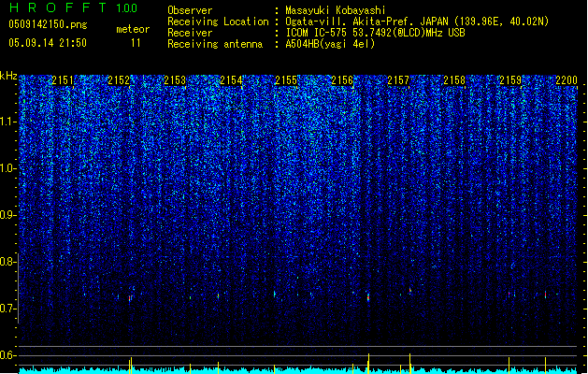
Task: Click the 2153 time marker
Action: point(175,80)
